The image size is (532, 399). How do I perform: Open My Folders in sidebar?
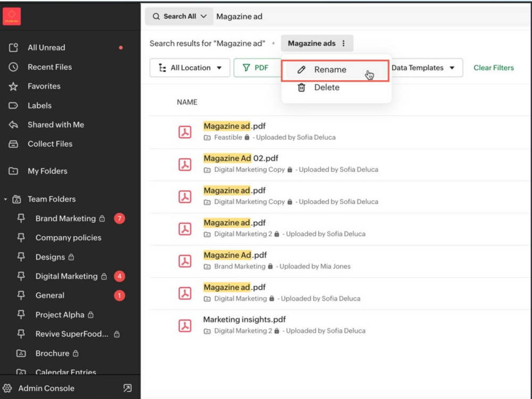coord(47,171)
